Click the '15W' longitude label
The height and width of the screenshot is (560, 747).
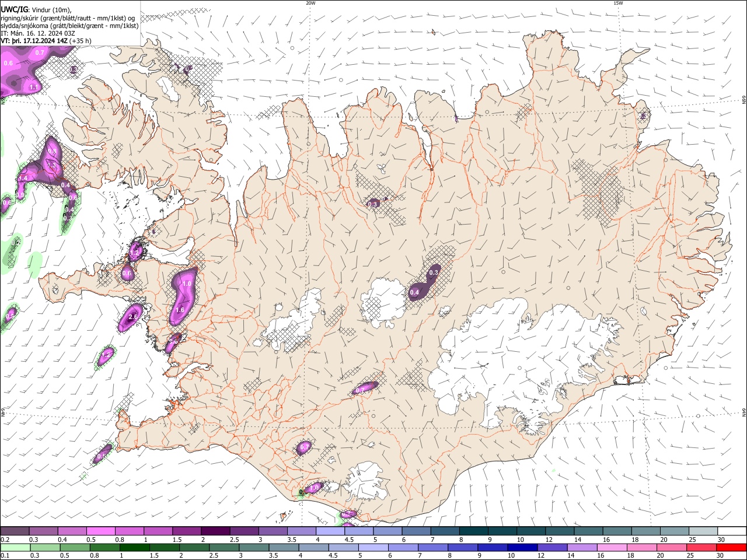[x=618, y=3]
